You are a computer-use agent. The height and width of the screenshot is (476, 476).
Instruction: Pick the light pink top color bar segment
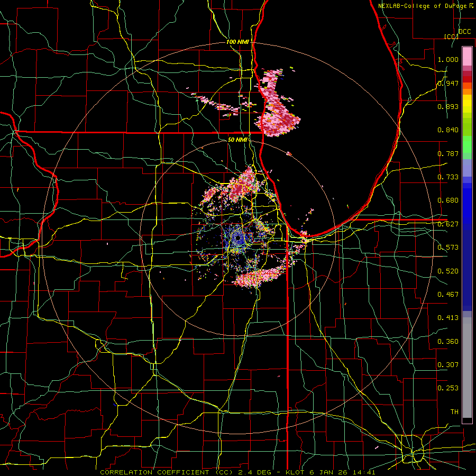467,56
